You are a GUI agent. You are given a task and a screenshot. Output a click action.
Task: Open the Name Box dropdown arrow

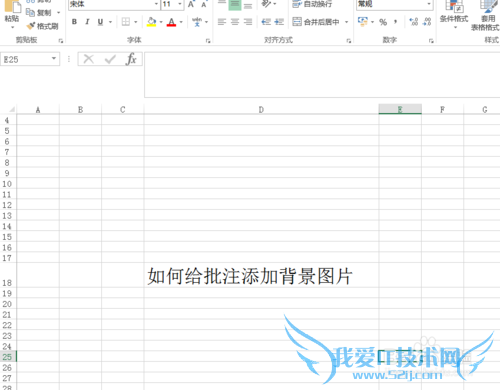54,59
